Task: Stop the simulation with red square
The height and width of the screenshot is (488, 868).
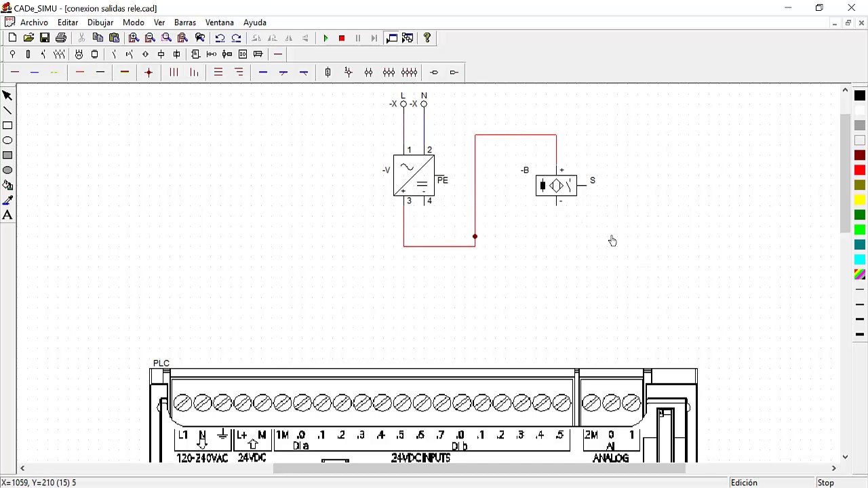Action: click(x=342, y=38)
